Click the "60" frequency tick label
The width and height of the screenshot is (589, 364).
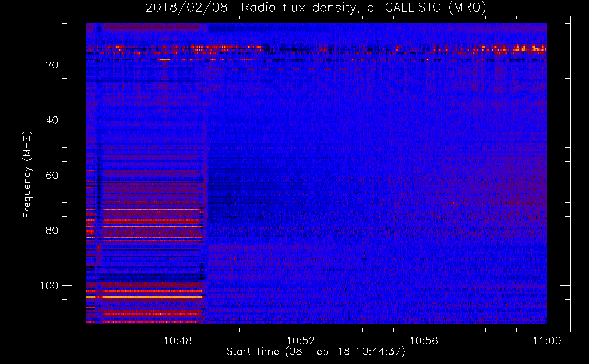[x=52, y=175]
